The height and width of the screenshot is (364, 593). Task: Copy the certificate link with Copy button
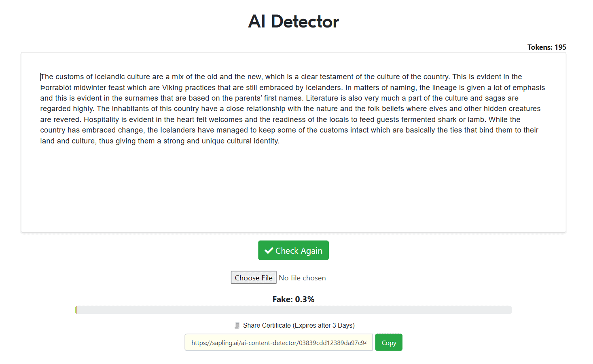click(388, 343)
